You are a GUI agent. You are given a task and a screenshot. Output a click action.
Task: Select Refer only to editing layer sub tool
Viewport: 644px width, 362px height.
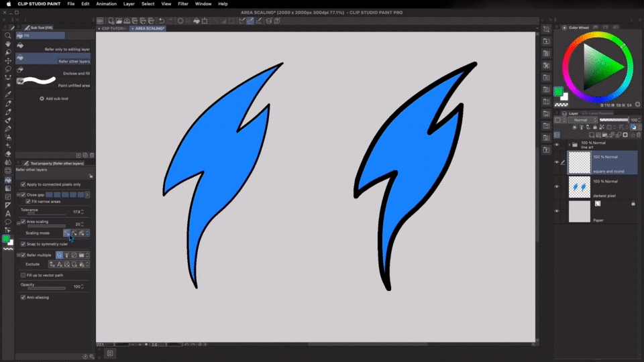[x=53, y=46]
